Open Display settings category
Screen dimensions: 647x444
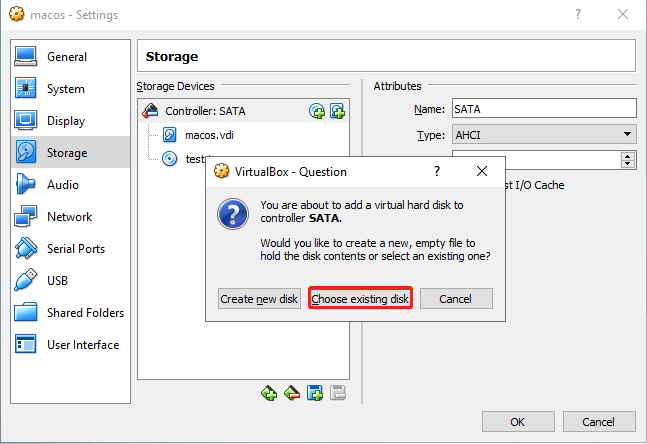(x=71, y=120)
